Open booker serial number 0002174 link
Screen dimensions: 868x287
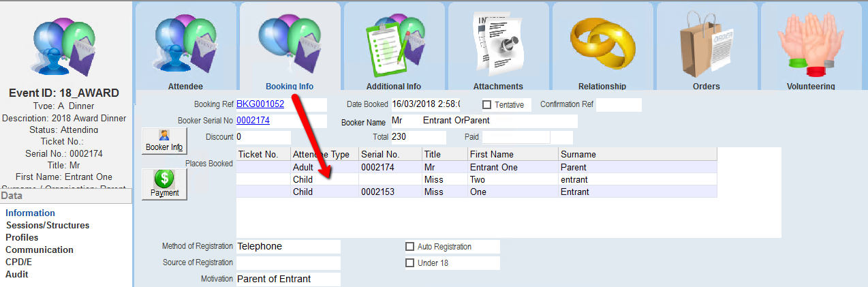point(253,121)
